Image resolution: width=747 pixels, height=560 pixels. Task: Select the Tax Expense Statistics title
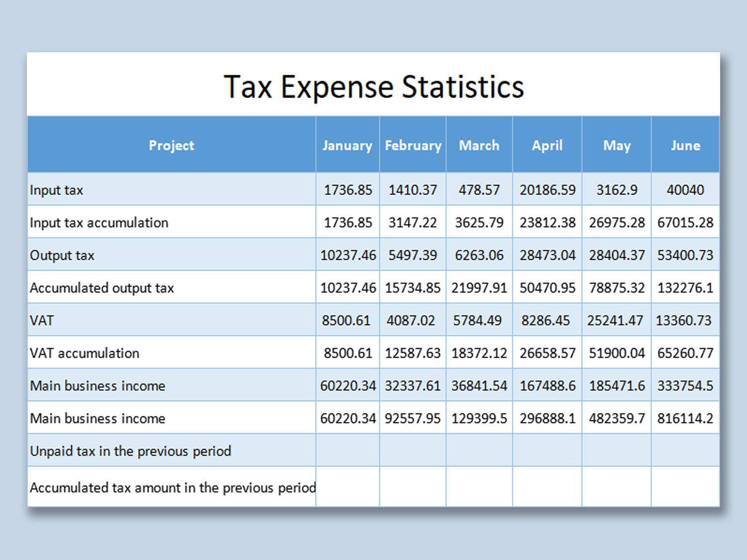(x=373, y=87)
